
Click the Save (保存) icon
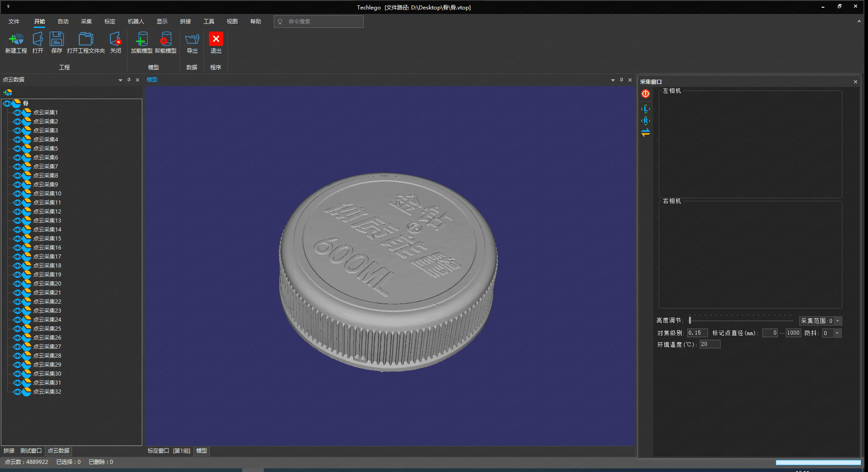coord(57,40)
